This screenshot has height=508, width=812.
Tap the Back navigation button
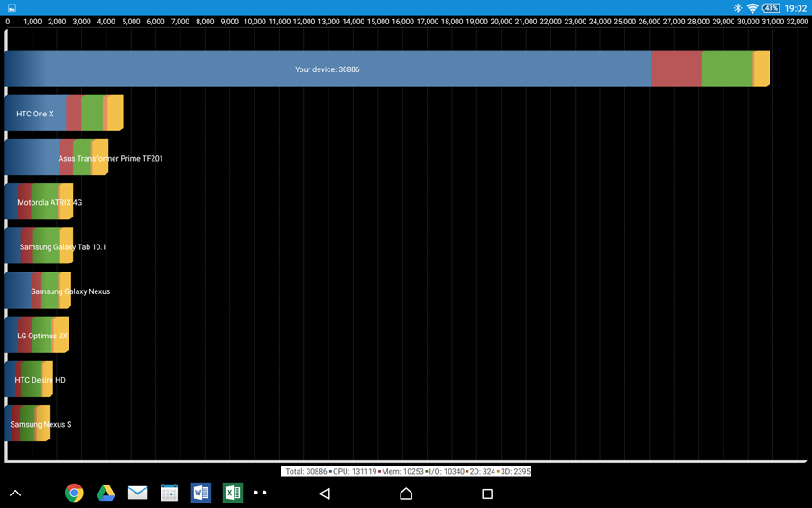(325, 494)
